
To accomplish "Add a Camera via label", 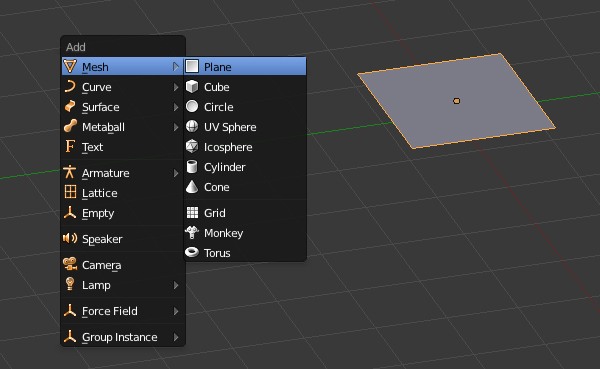I will (x=101, y=265).
